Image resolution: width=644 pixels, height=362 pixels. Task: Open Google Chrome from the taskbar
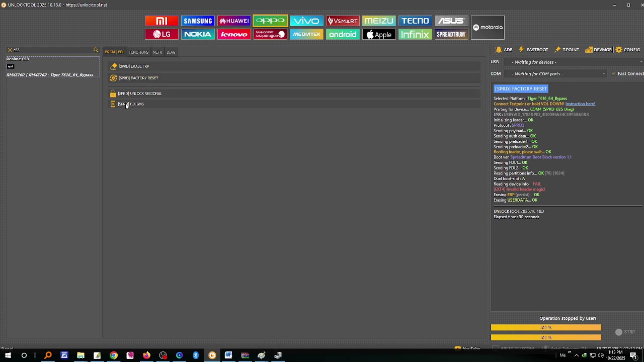(x=114, y=356)
